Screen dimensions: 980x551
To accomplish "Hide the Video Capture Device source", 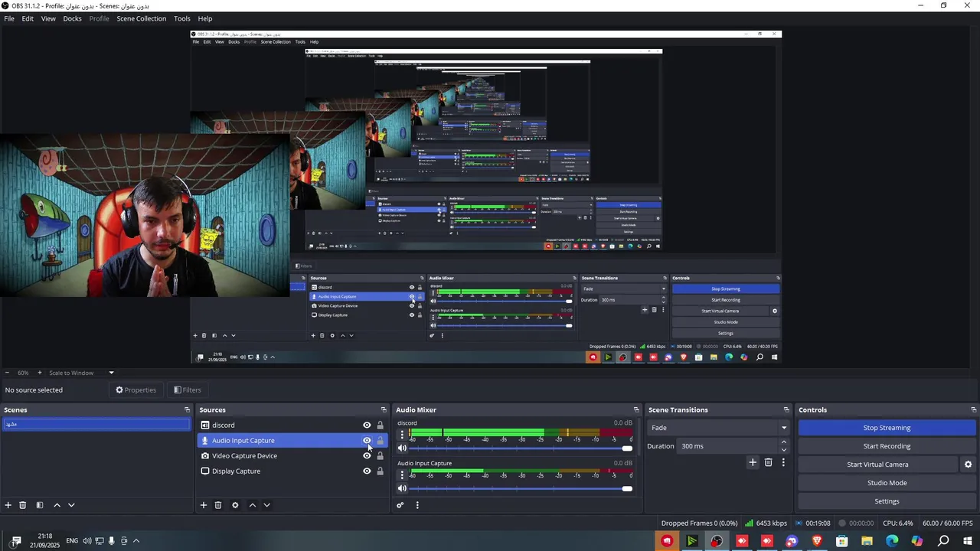I will tap(367, 456).
